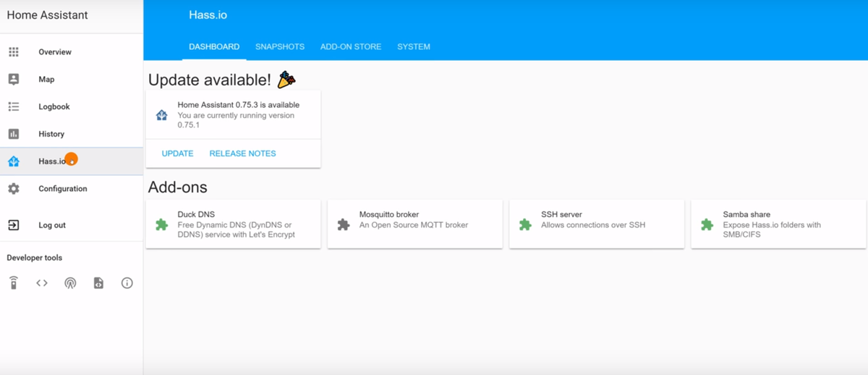The width and height of the screenshot is (868, 375).
Task: Select Map in the sidebar
Action: 46,80
